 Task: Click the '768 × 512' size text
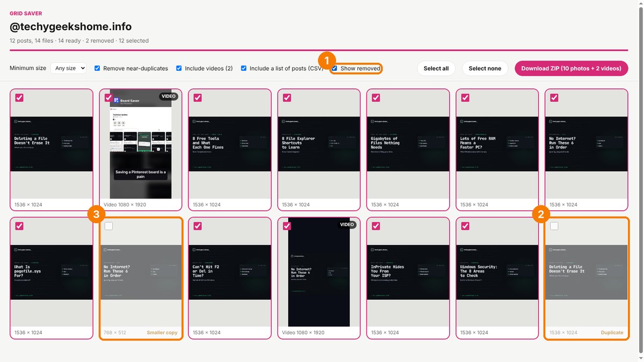[115, 333]
